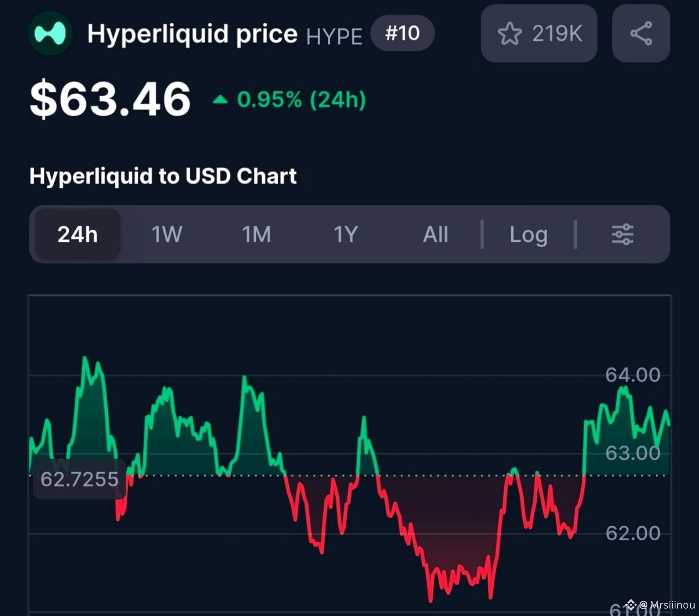Toggle Log scale on chart
The image size is (699, 616).
pos(529,235)
